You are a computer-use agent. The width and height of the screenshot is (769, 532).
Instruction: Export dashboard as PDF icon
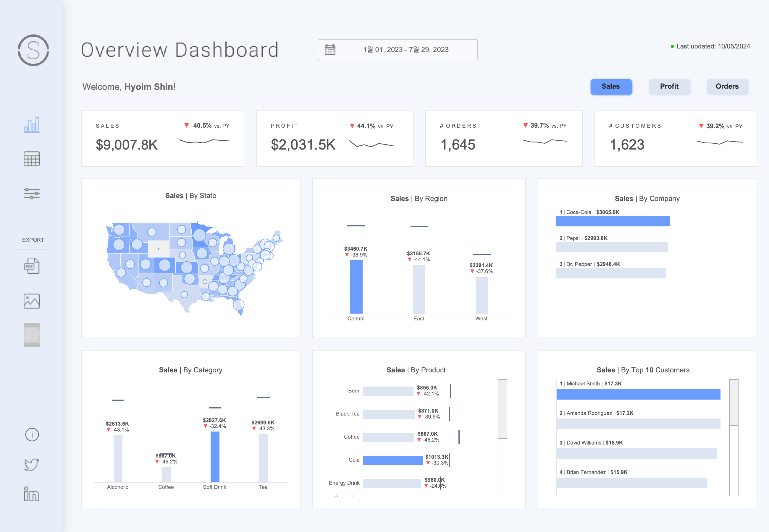[x=32, y=266]
